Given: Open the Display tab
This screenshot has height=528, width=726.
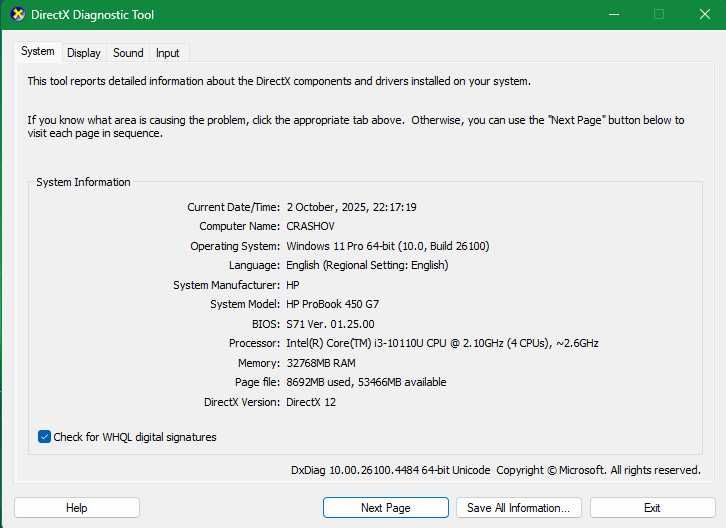Looking at the screenshot, I should point(84,53).
